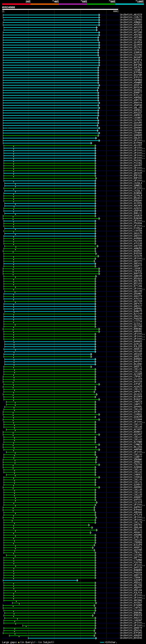Select hit UniRef100_C6T4Z2

(131, 120)
